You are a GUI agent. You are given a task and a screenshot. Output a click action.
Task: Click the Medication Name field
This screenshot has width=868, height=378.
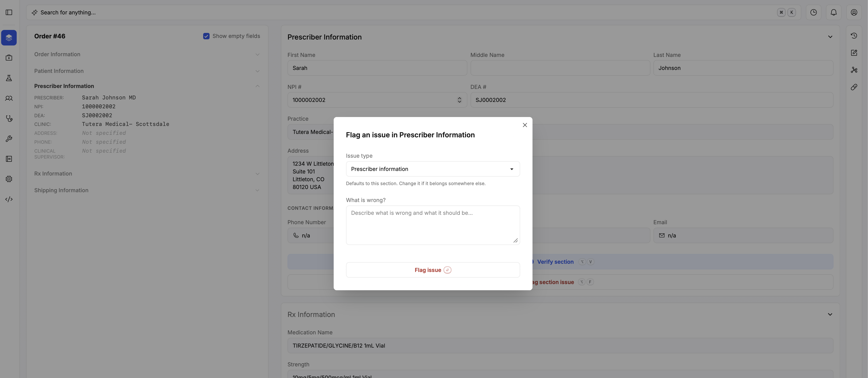(560, 346)
